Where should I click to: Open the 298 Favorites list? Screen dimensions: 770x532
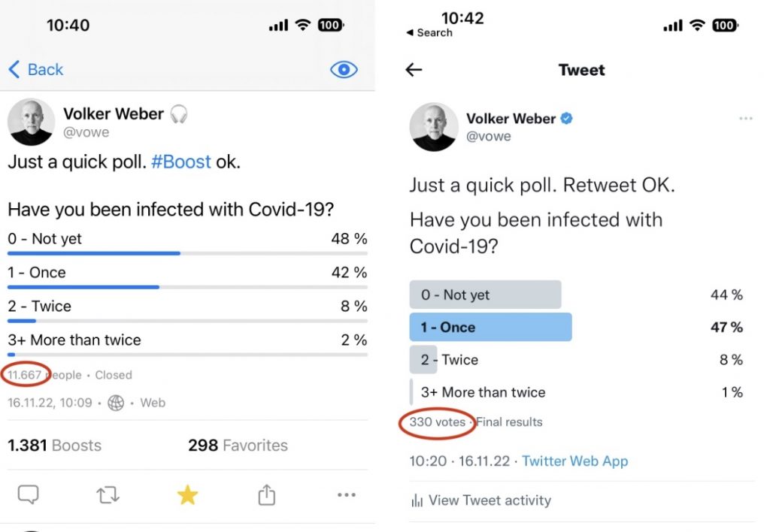238,446
